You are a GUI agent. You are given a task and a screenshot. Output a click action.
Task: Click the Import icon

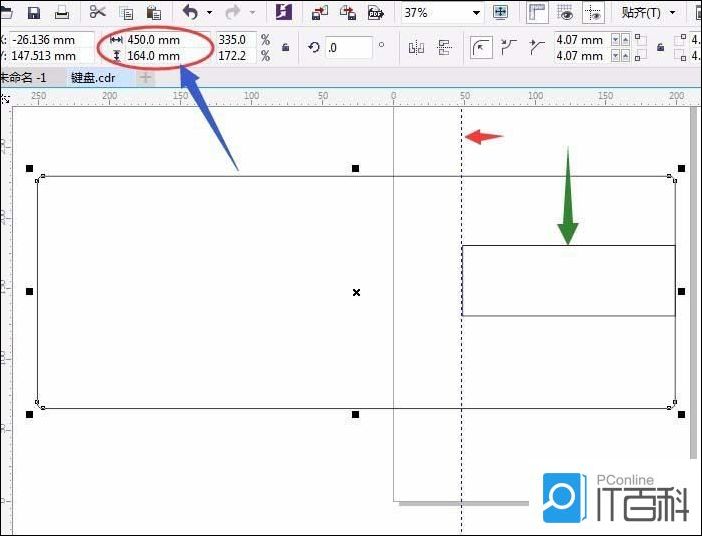click(320, 13)
